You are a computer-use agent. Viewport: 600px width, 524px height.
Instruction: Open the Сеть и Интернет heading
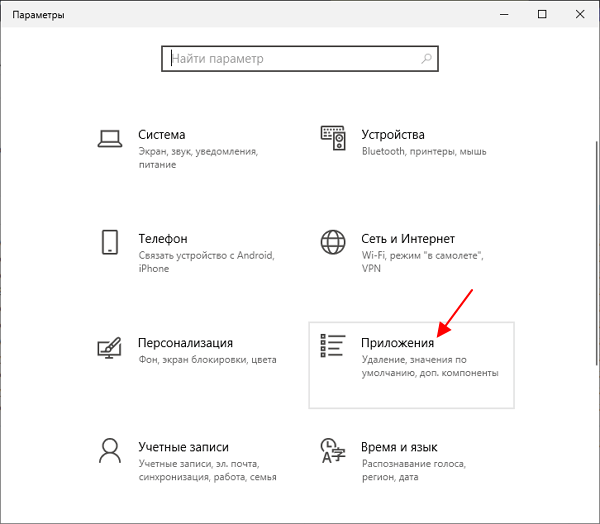(x=408, y=239)
